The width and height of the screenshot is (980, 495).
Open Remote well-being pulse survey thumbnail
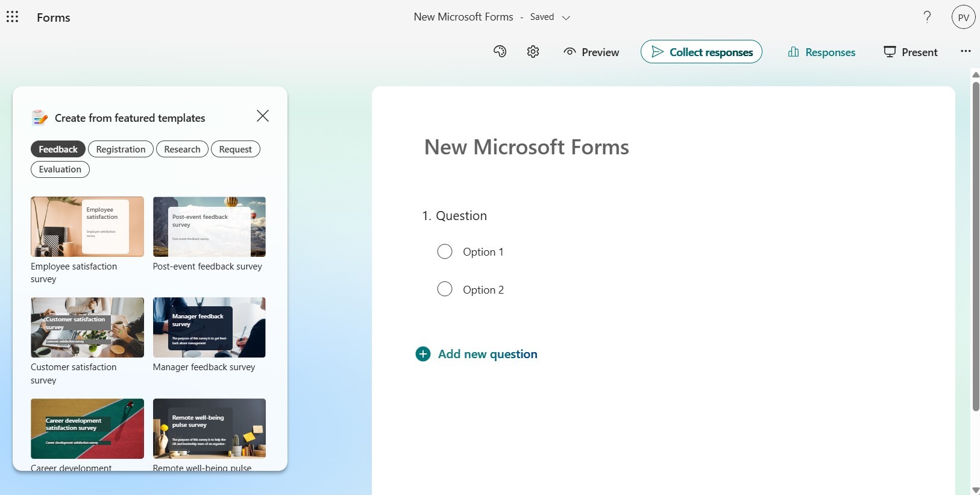pos(209,429)
